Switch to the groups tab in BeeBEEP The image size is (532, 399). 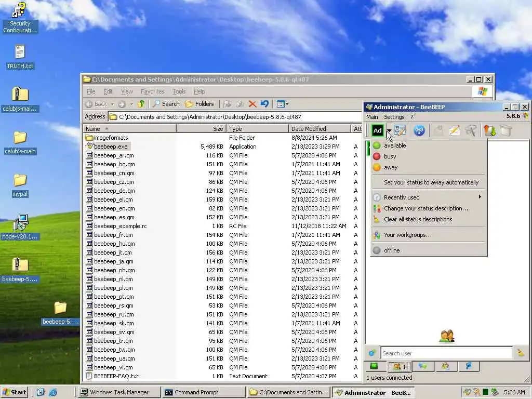click(445, 366)
